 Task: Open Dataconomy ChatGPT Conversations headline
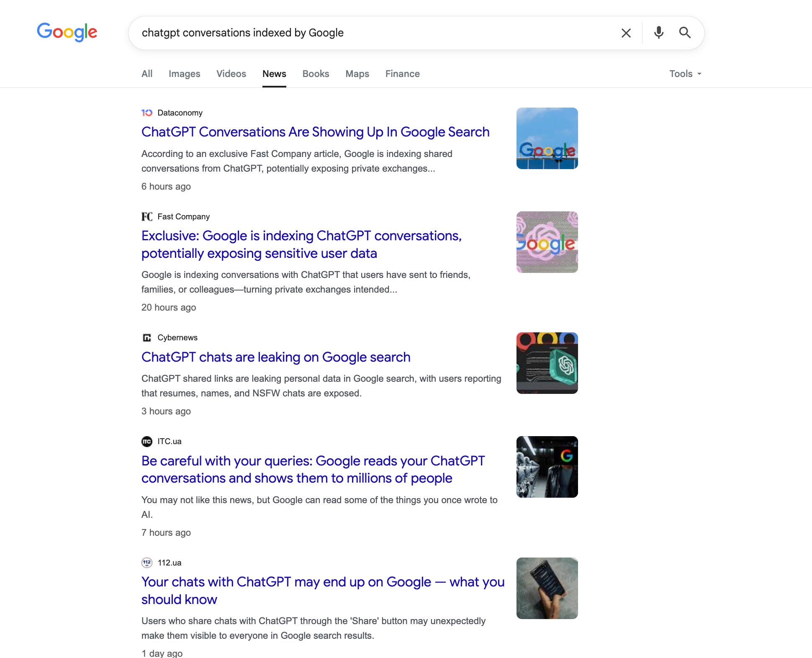point(315,132)
